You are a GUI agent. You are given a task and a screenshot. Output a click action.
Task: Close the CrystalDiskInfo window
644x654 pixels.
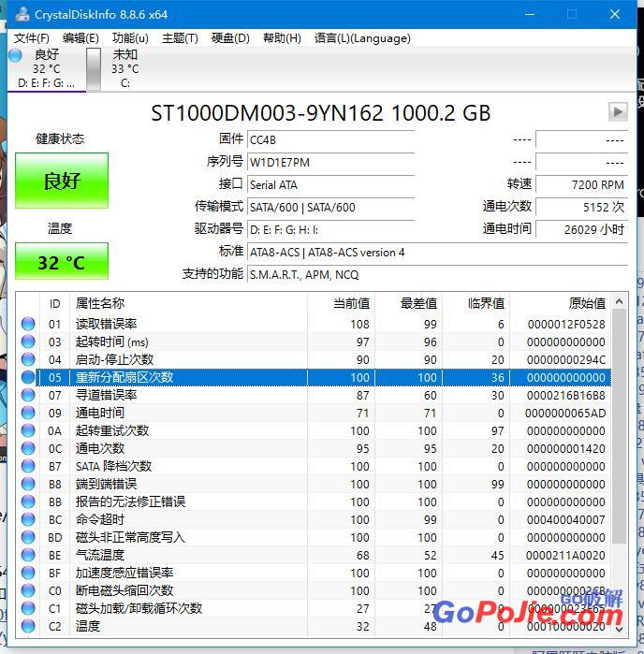tap(615, 14)
